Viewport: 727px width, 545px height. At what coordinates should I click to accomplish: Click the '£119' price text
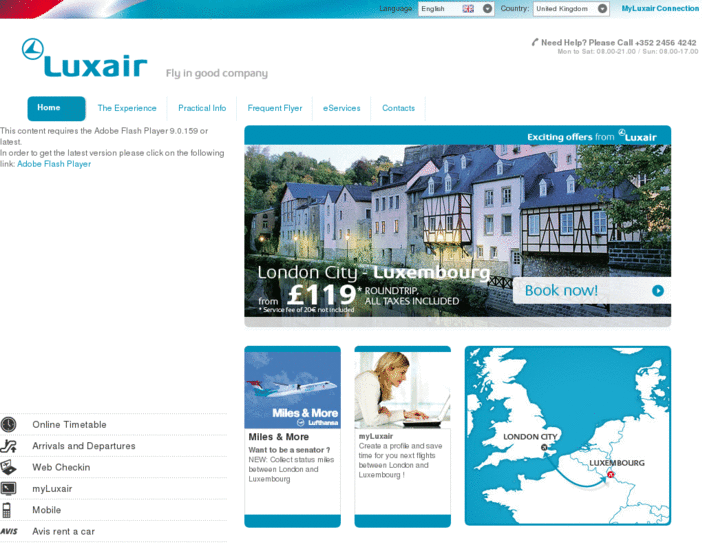pos(322,295)
